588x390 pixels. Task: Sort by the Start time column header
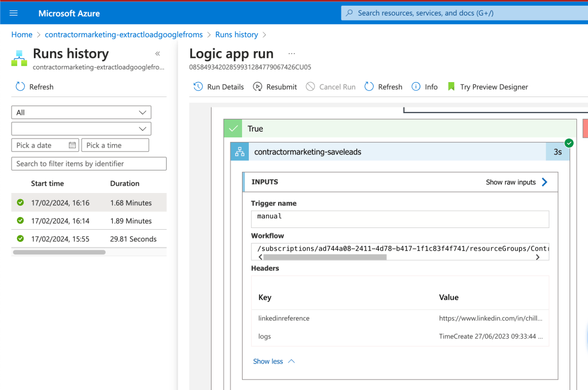[x=47, y=183]
